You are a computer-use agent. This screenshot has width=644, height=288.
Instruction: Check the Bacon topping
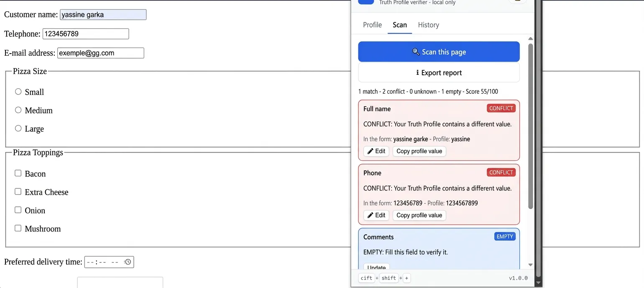click(x=18, y=173)
